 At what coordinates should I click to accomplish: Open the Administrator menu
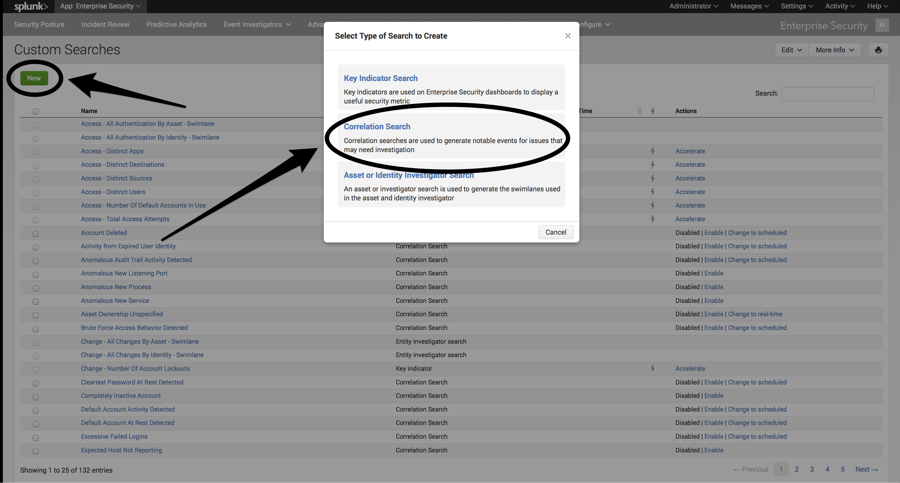tap(693, 6)
